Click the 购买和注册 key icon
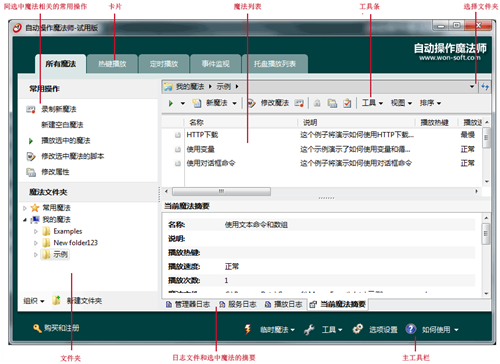500x364 pixels. click(x=37, y=328)
